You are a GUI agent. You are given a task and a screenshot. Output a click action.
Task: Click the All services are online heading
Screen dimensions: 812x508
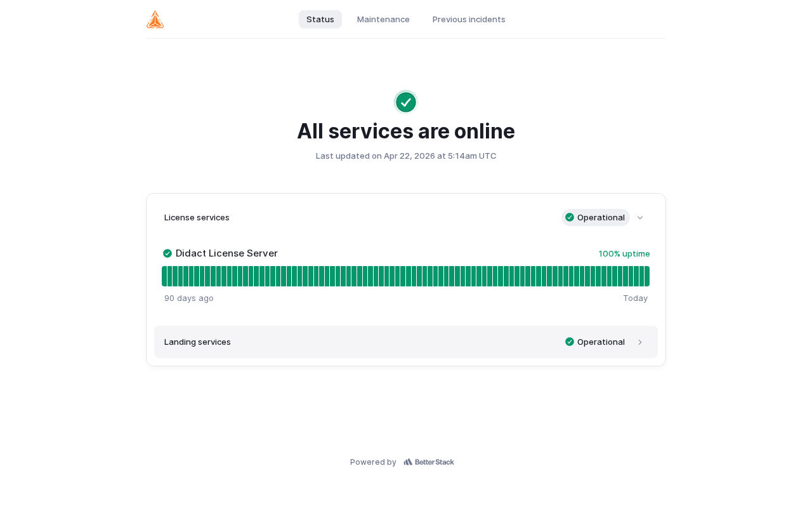point(406,131)
